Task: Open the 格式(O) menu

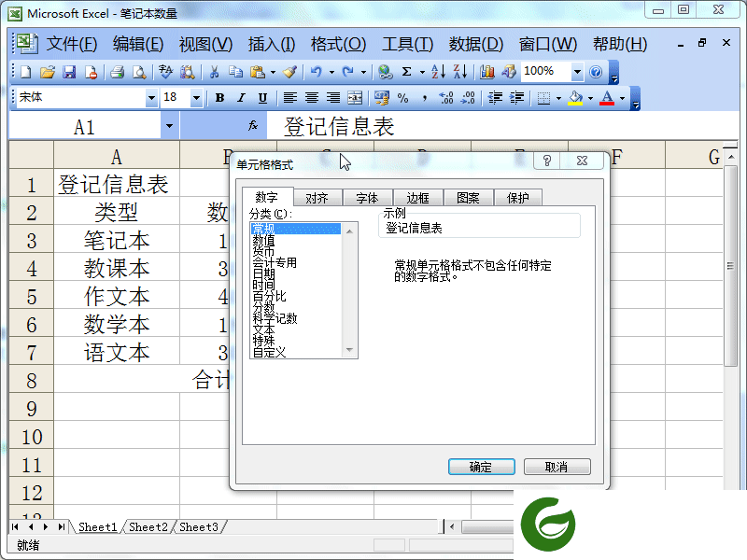Action: pyautogui.click(x=338, y=44)
